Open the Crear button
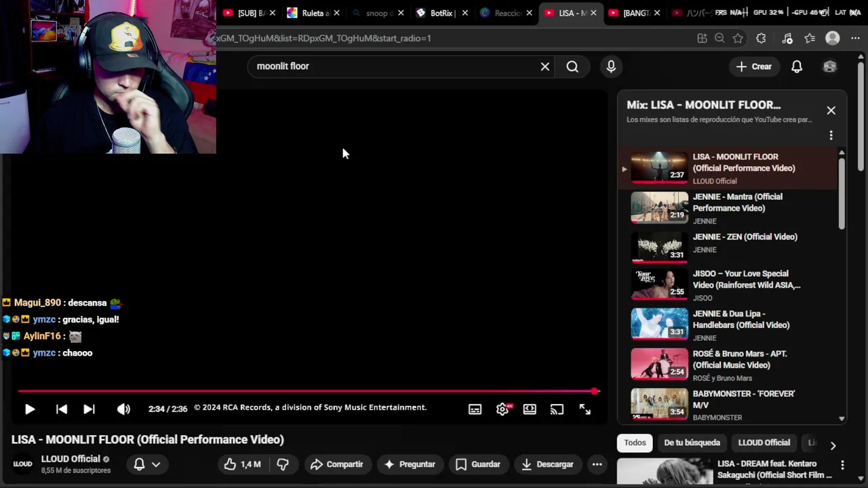This screenshot has width=868, height=488. (x=753, y=66)
